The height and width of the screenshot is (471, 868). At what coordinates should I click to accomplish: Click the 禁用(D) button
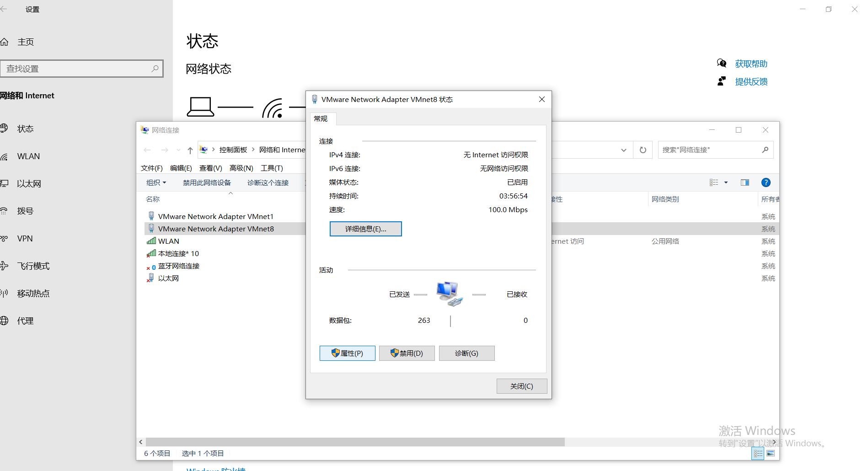point(407,353)
